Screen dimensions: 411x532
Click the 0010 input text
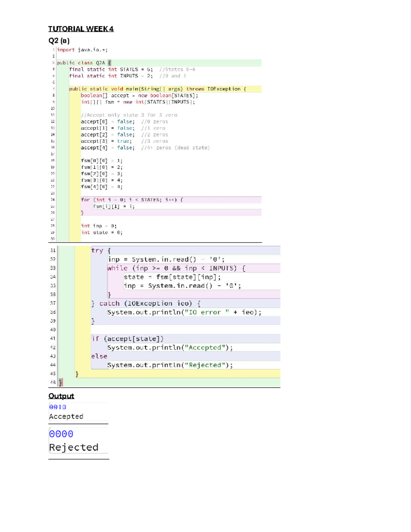coord(58,407)
